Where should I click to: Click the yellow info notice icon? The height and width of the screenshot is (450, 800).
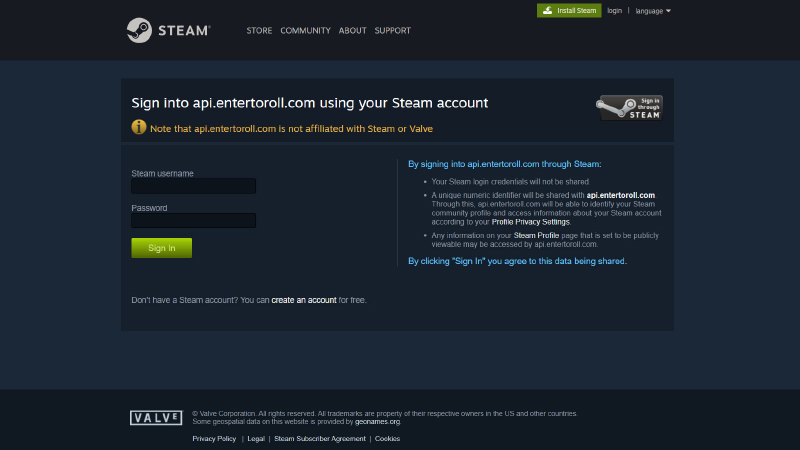[x=139, y=128]
